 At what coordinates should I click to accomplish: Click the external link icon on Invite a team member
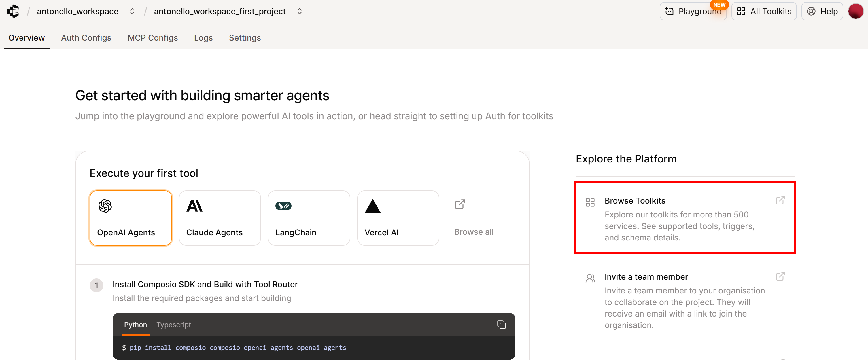tap(780, 276)
